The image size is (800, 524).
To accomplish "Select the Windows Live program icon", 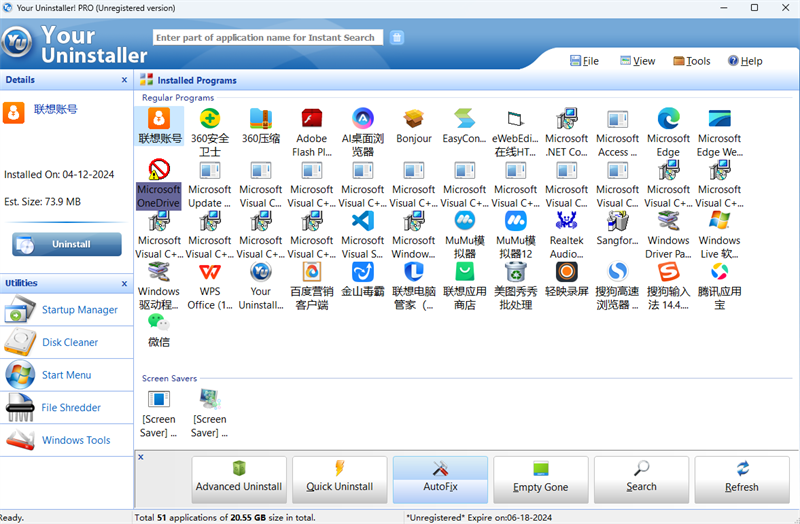I will 719,222.
